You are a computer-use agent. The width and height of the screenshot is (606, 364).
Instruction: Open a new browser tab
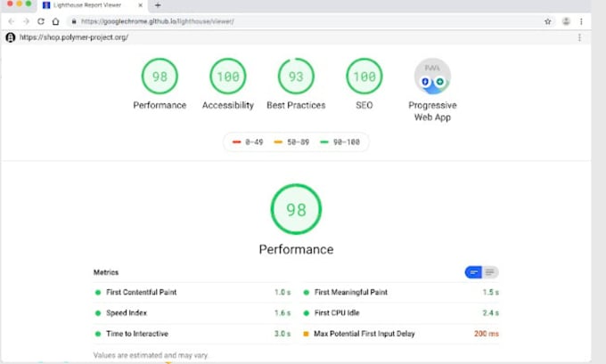[x=158, y=5]
